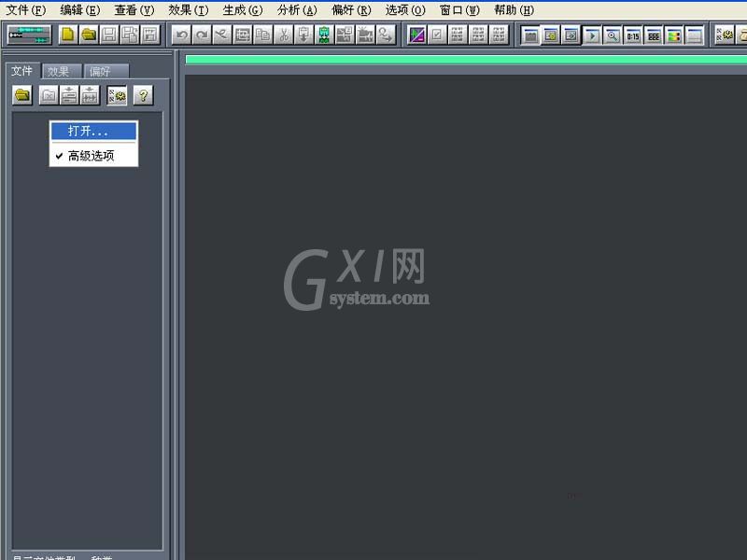747x560 pixels.
Task: Show the level meters colored icon
Action: 673,35
